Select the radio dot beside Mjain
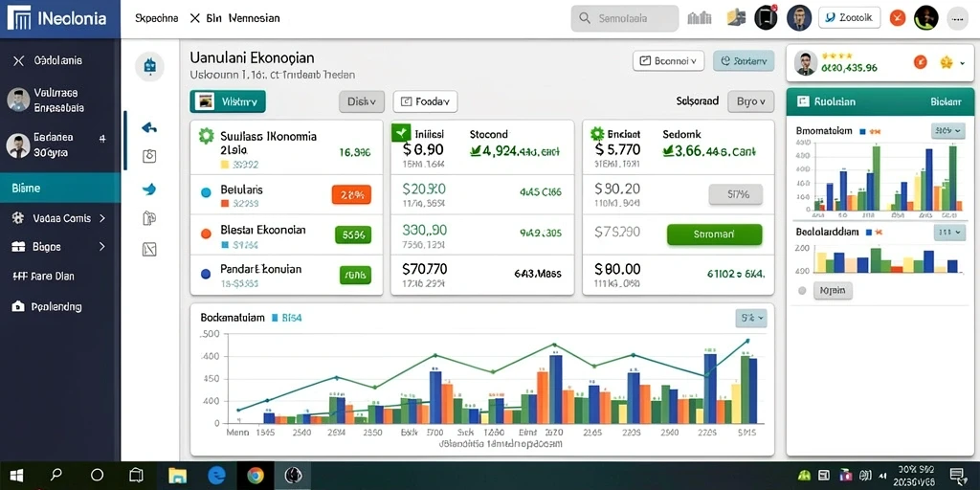 click(x=803, y=291)
